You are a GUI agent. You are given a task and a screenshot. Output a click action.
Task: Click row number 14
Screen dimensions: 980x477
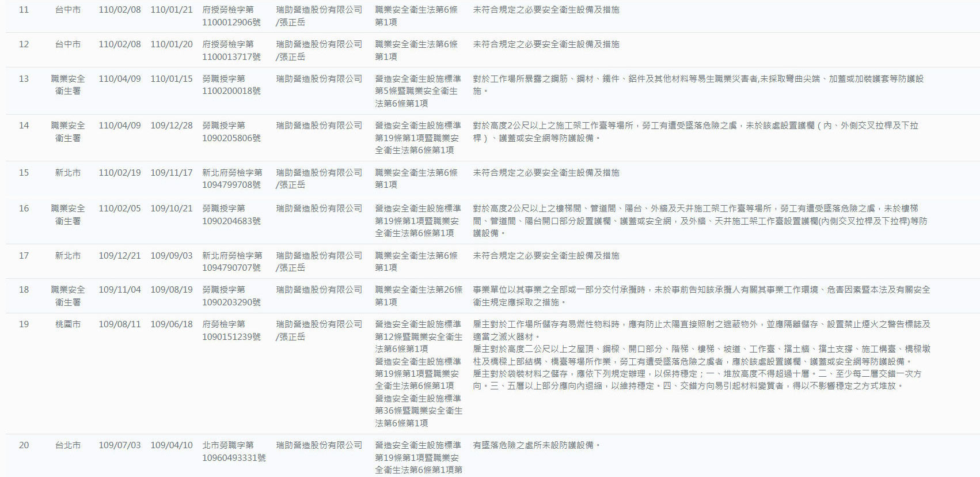tap(24, 126)
